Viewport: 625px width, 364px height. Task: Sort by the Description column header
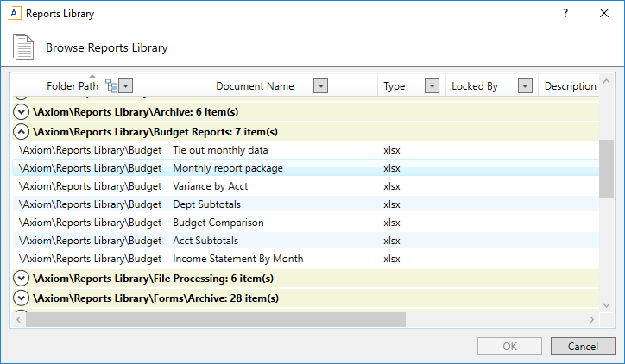pos(570,85)
